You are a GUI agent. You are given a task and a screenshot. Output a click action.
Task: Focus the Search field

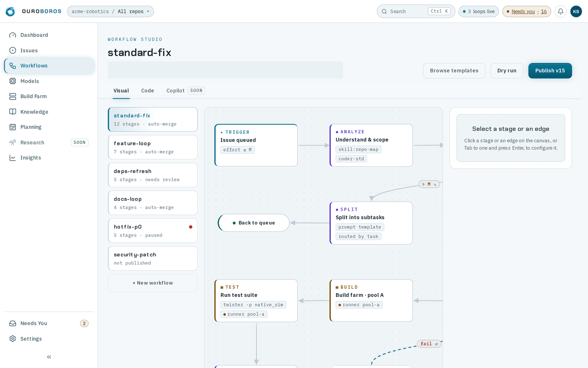(416, 11)
